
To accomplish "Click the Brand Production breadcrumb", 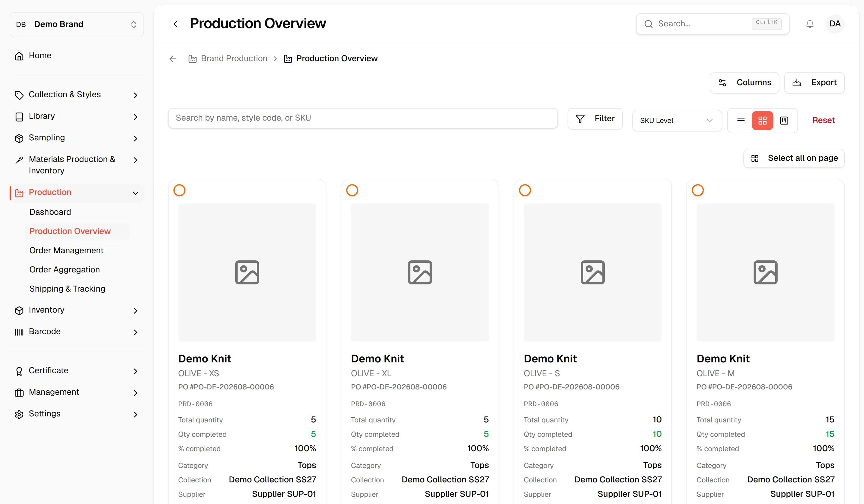I will pyautogui.click(x=228, y=58).
